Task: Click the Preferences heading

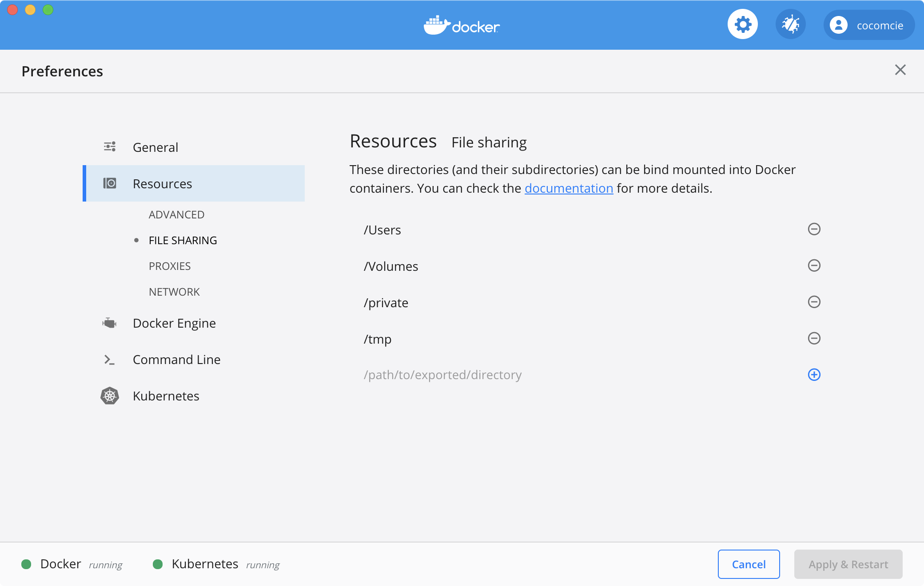Action: (x=62, y=71)
